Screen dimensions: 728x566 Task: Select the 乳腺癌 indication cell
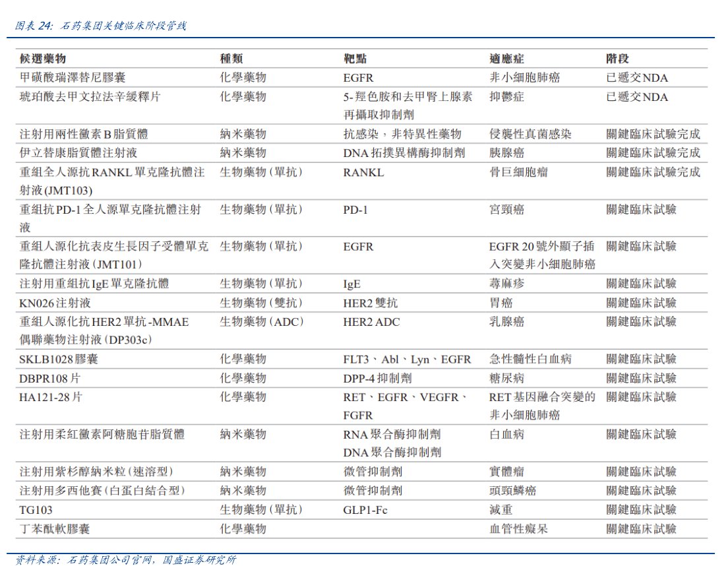tap(506, 322)
